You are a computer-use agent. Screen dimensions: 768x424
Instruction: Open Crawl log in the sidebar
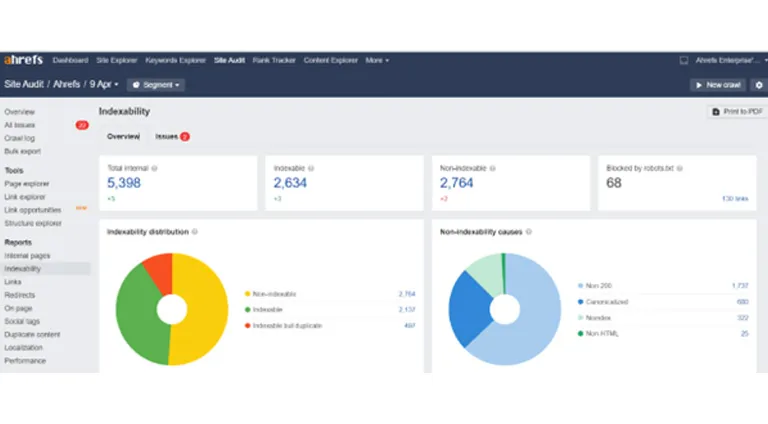click(x=20, y=139)
